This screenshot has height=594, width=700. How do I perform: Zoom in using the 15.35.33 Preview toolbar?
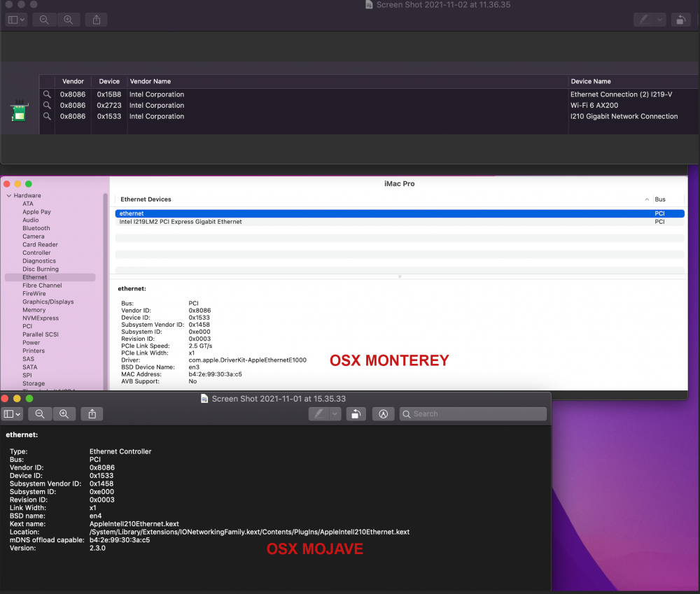pos(64,414)
